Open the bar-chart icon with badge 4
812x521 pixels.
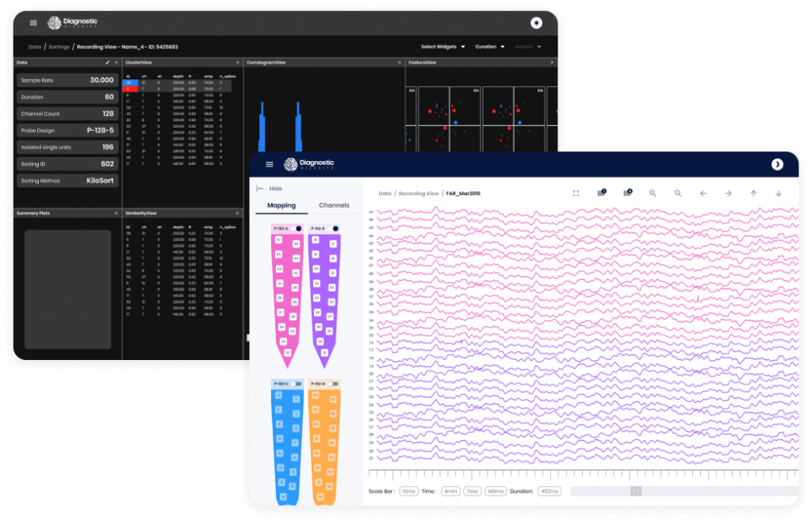[x=627, y=193]
